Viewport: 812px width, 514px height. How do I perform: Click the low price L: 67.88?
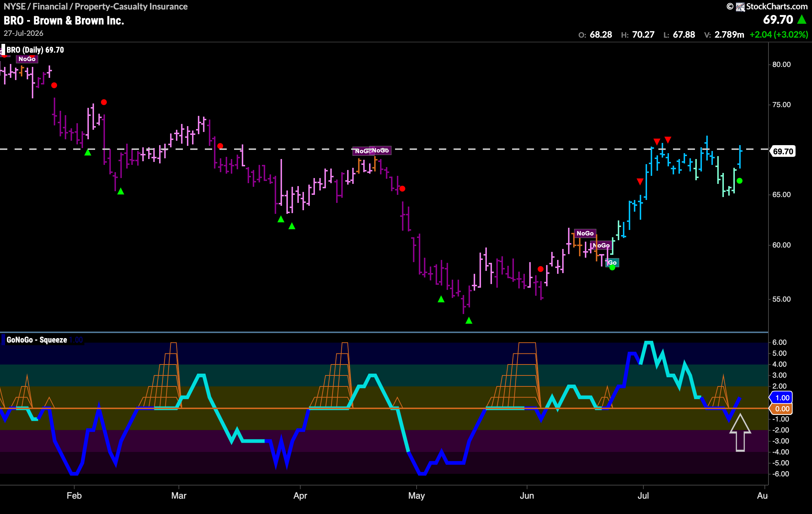[679, 35]
